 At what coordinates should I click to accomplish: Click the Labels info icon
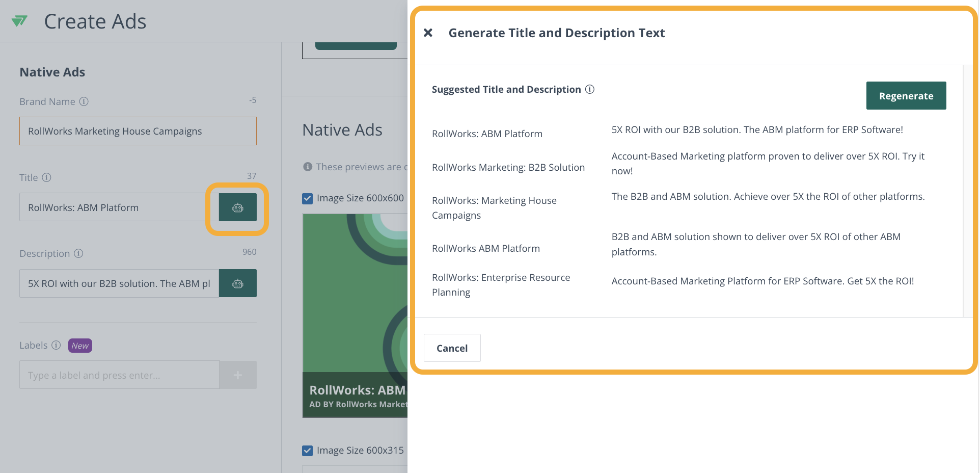56,345
